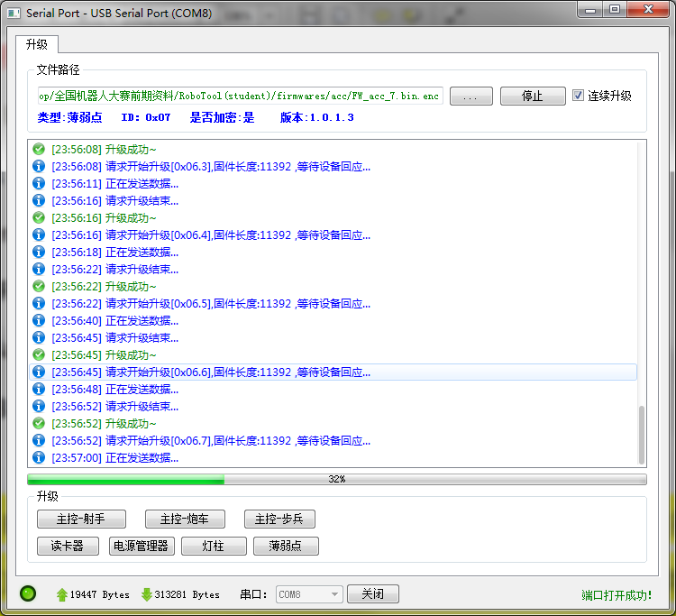The height and width of the screenshot is (616, 676).
Task: Open the 串口 COM8 dropdown
Action: [x=309, y=594]
